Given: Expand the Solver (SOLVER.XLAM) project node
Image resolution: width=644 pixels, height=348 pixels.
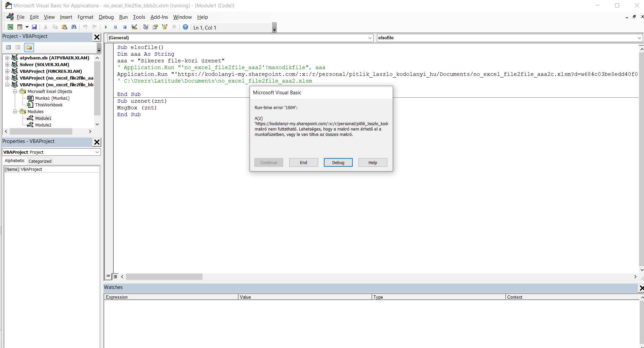Looking at the screenshot, I should pos(7,64).
